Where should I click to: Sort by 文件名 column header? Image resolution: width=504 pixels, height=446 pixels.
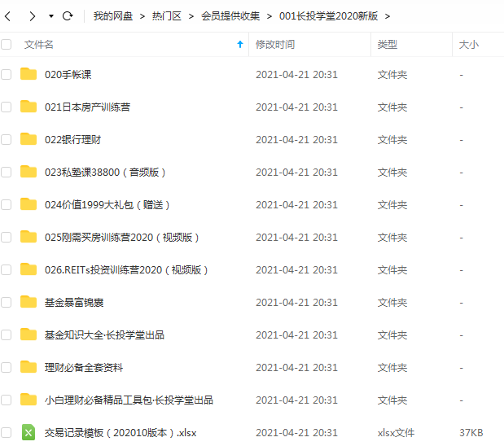click(38, 44)
